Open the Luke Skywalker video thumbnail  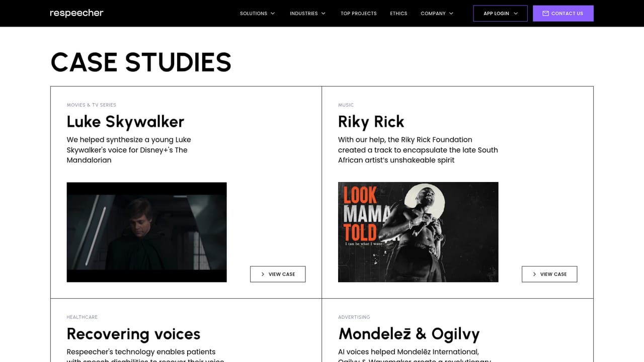click(147, 232)
